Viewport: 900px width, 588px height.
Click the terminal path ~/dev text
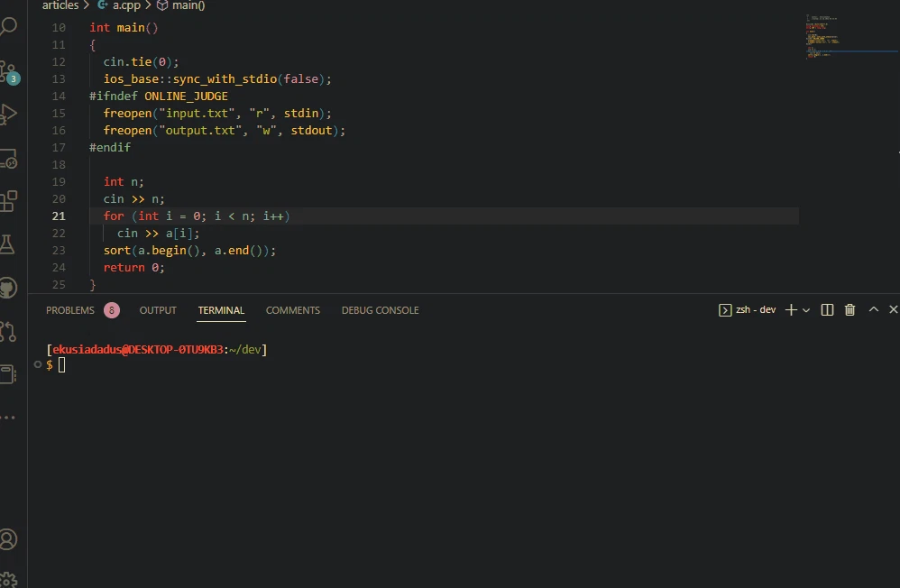[245, 349]
